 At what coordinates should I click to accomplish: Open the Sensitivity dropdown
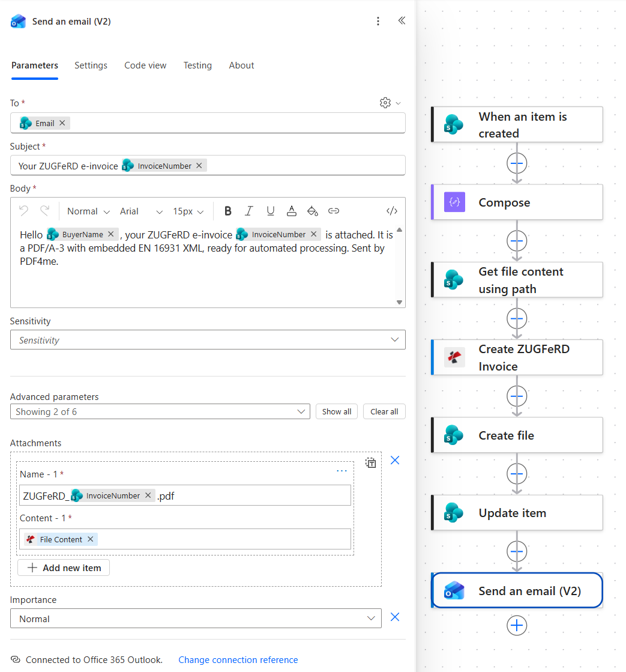point(208,340)
